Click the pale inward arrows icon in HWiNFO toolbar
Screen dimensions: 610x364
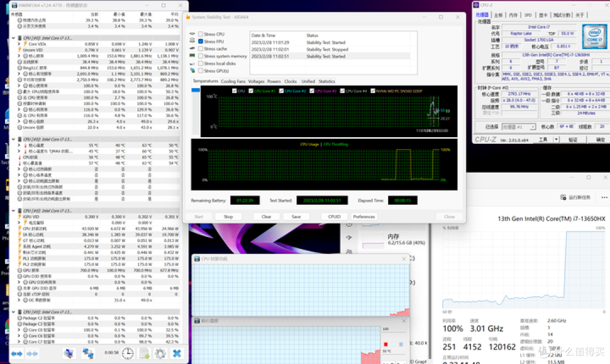(32, 353)
